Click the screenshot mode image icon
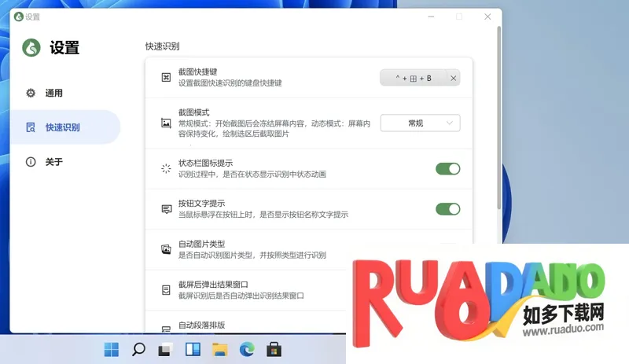629x364 pixels. click(x=166, y=123)
